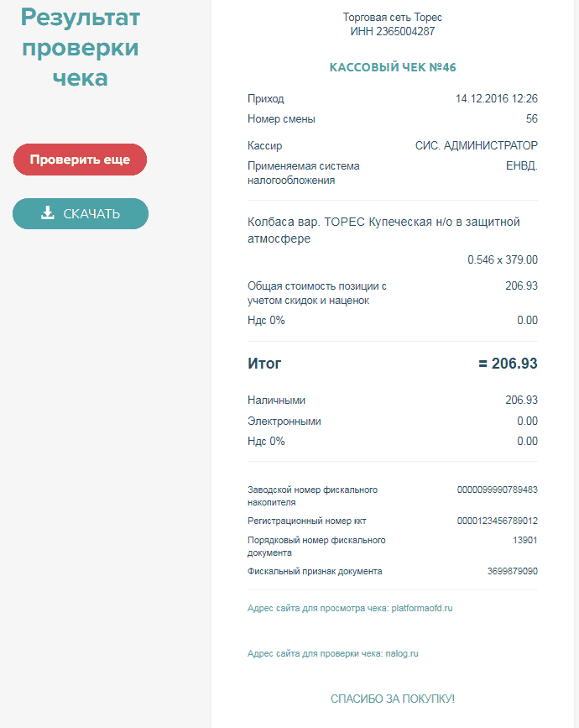This screenshot has height=728, width=579.
Task: Open the nalog.ru receipt check link
Action: [x=332, y=654]
